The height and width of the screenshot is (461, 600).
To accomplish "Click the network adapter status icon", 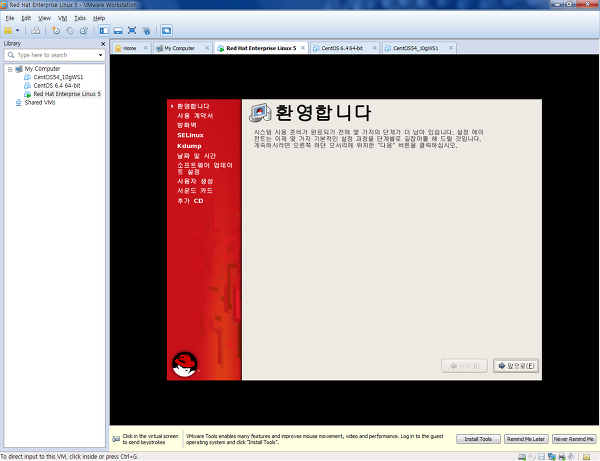I will [551, 457].
